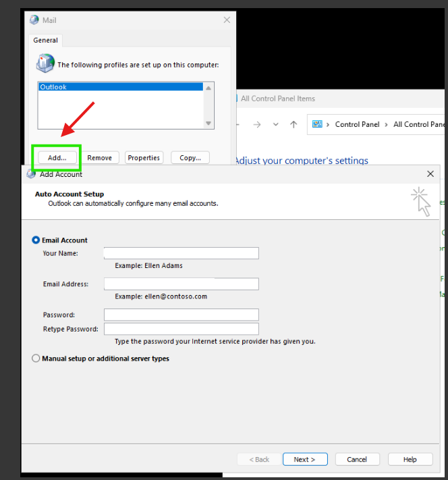Expand chevron after Control Panel breadcrumb

point(386,125)
